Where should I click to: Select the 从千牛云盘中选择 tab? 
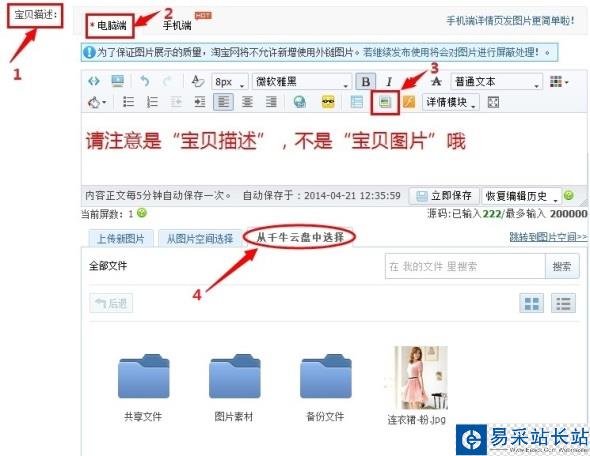(x=300, y=237)
